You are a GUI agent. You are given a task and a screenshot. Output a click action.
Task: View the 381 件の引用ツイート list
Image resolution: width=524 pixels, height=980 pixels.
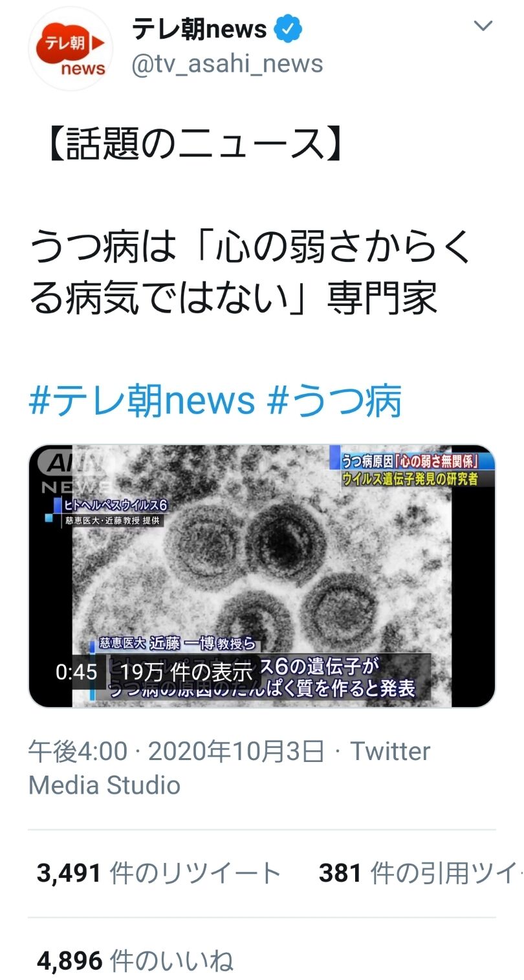click(420, 873)
